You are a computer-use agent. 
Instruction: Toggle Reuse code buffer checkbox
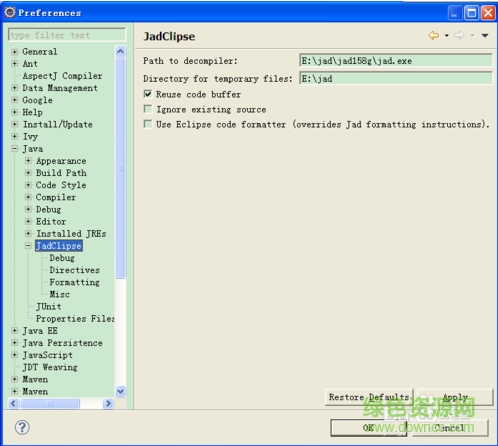pyautogui.click(x=148, y=94)
